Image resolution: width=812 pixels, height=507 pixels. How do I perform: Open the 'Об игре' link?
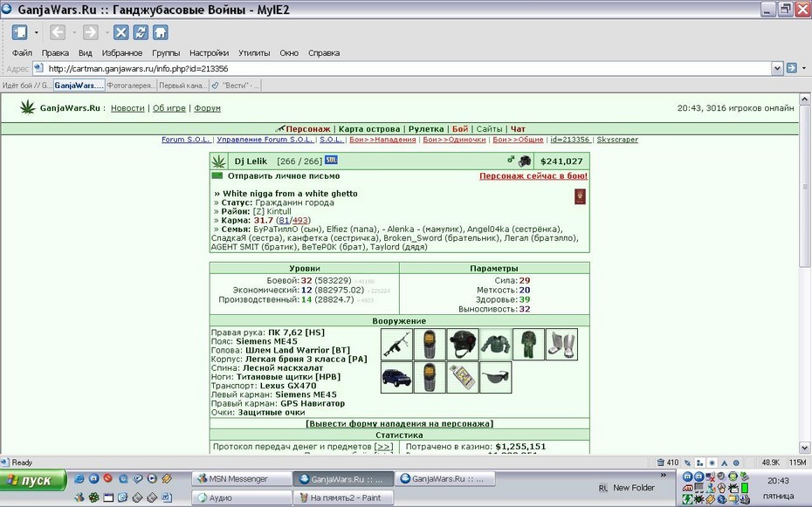pos(169,108)
